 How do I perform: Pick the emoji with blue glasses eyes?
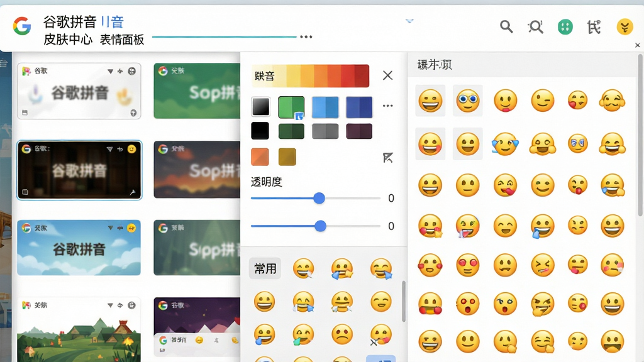click(x=468, y=101)
